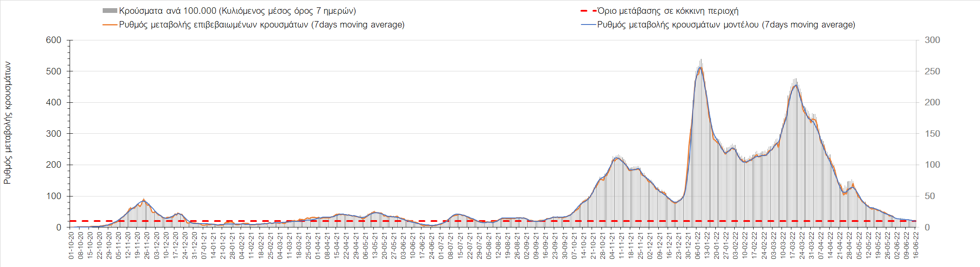Click the blue line legend marker
The width and height of the screenshot is (980, 267).
coord(588,25)
